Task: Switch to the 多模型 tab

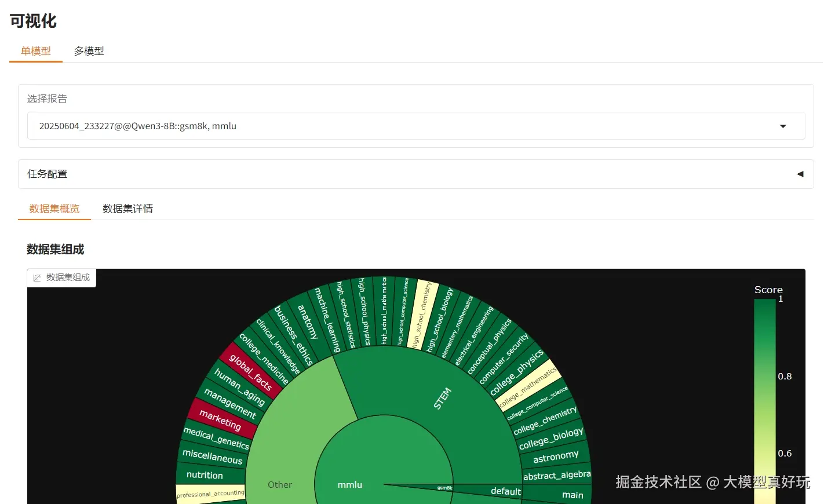Action: 89,51
